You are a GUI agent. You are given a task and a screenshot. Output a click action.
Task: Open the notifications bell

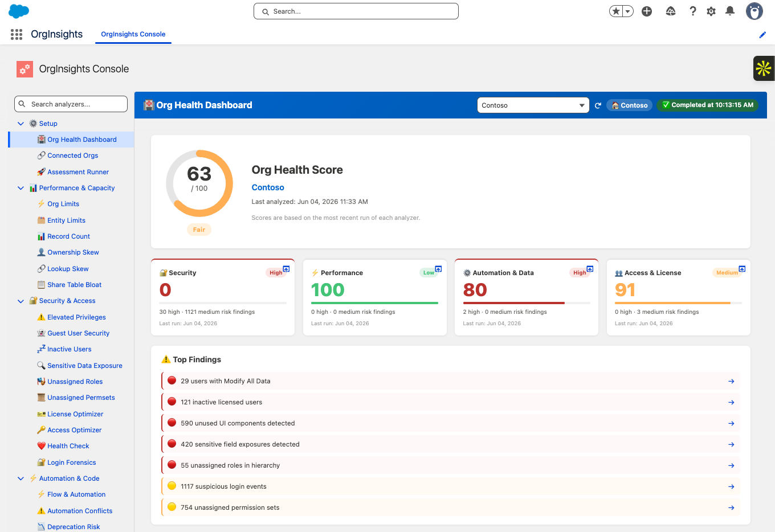click(730, 11)
